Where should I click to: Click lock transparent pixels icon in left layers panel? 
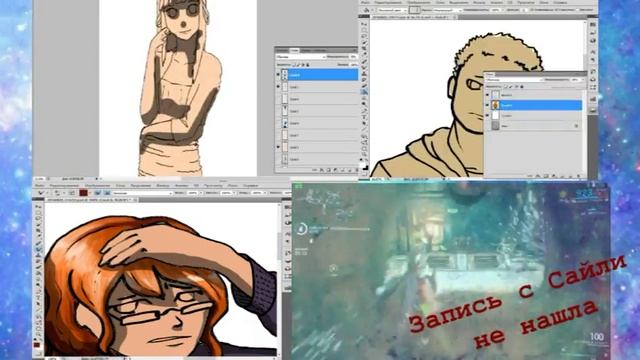point(293,65)
